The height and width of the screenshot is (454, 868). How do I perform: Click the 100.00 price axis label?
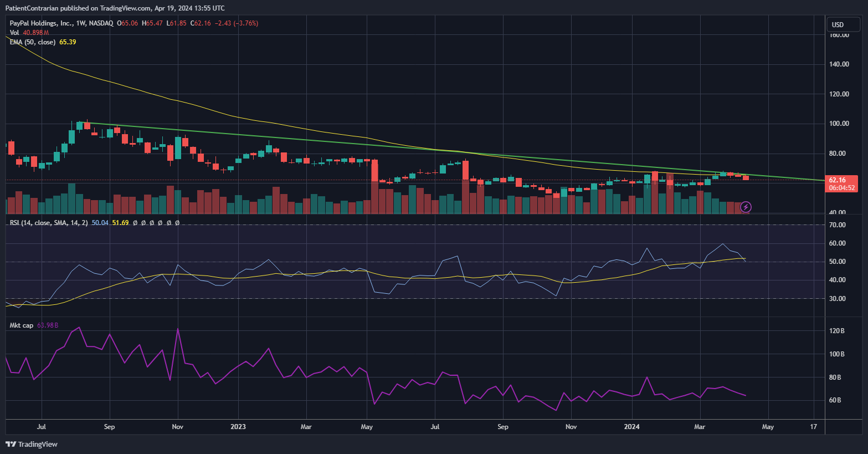click(839, 124)
